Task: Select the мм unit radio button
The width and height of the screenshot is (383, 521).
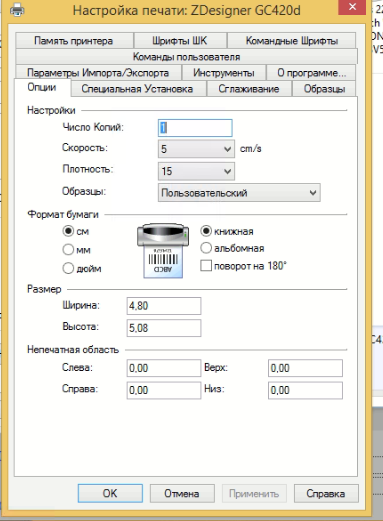Action: [68, 249]
